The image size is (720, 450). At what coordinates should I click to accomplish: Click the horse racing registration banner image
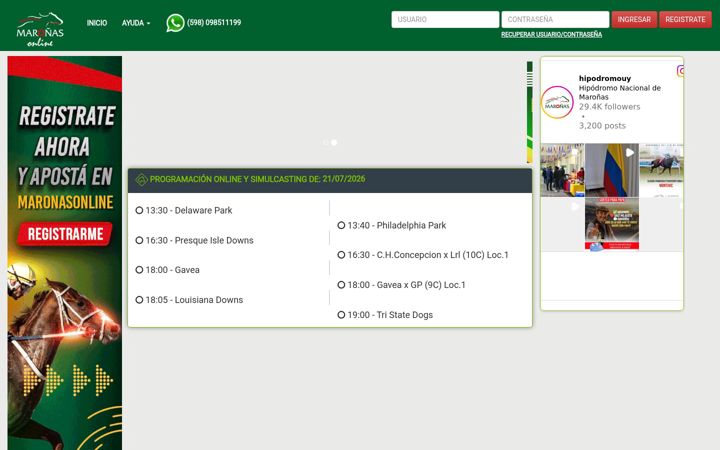[x=65, y=253]
